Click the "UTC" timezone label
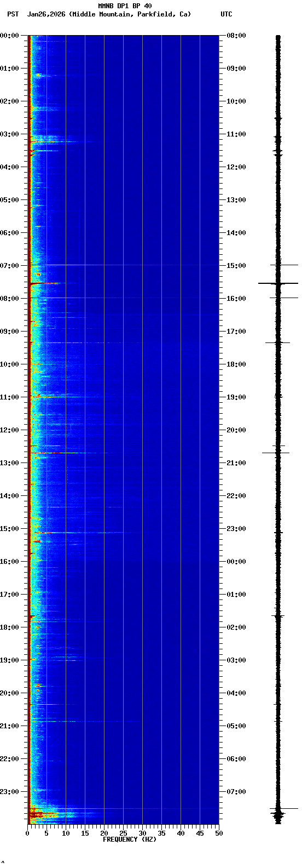The image size is (302, 868). pyautogui.click(x=226, y=14)
